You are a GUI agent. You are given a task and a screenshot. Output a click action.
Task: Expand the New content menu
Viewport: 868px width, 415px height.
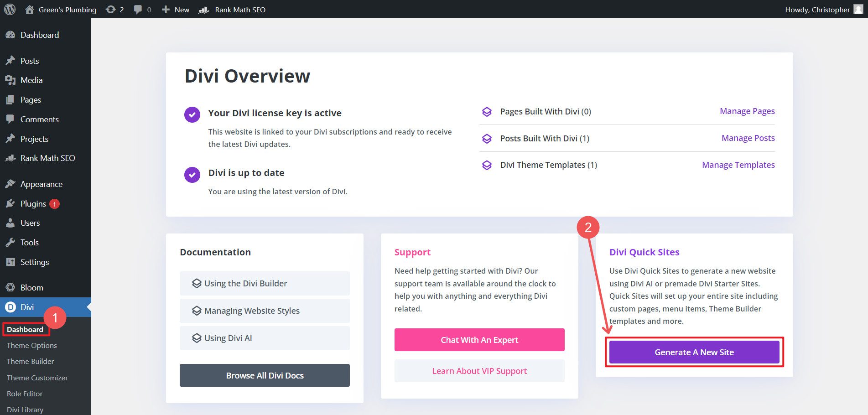click(x=175, y=9)
